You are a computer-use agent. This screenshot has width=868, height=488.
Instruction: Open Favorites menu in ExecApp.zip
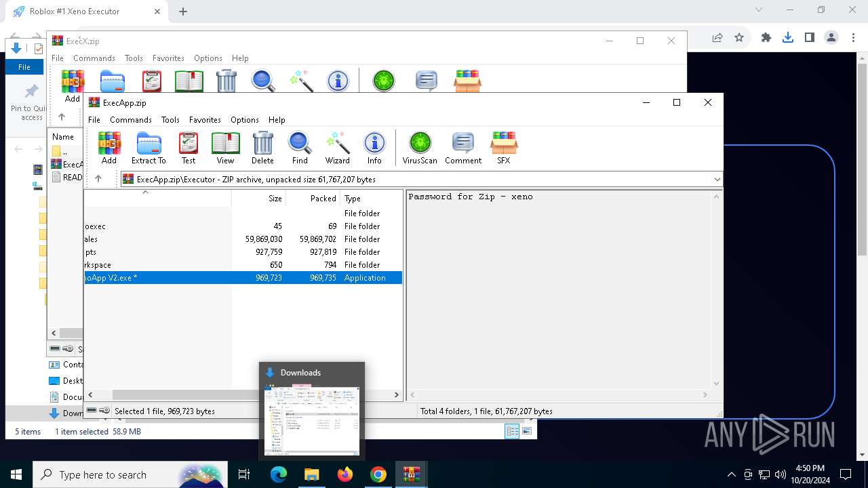point(205,119)
